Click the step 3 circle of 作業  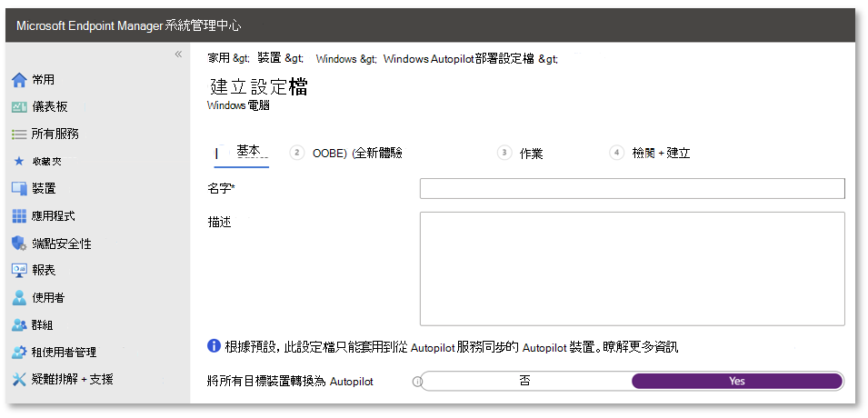tap(504, 153)
